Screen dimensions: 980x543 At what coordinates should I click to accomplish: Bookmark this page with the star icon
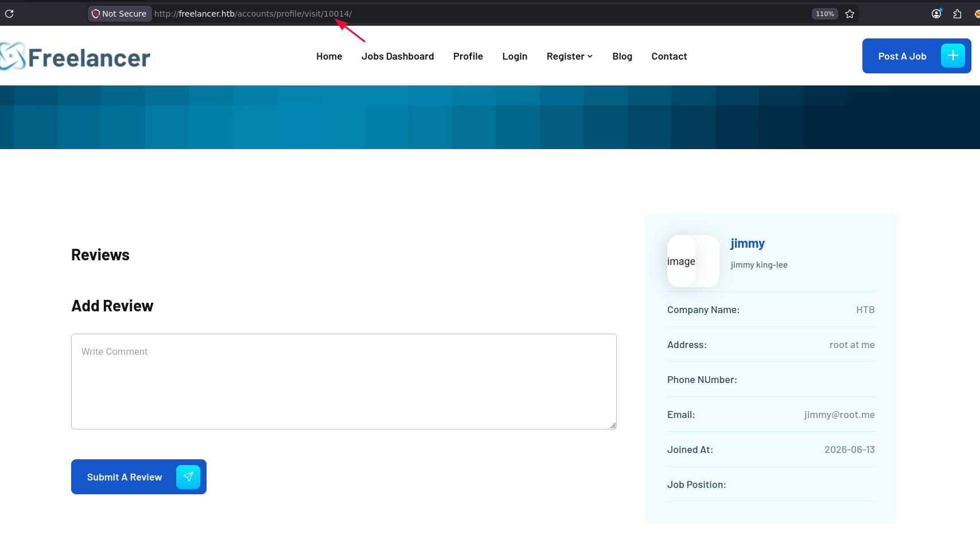[x=850, y=14]
